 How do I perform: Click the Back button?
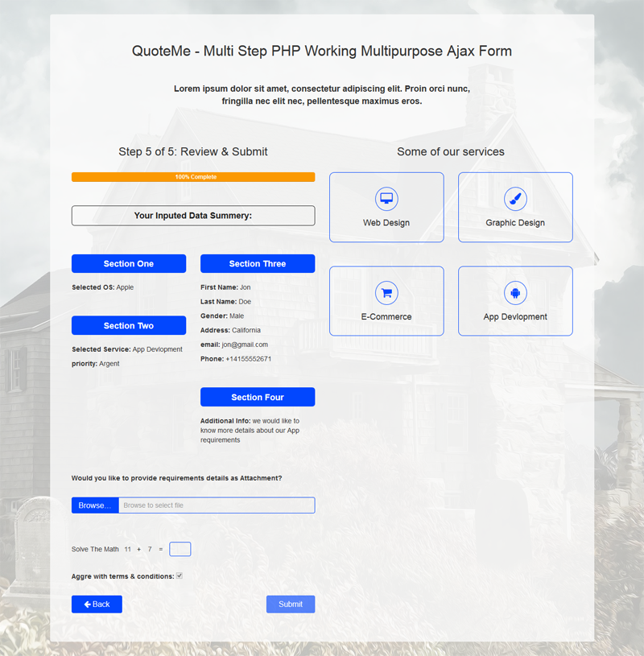pos(97,604)
